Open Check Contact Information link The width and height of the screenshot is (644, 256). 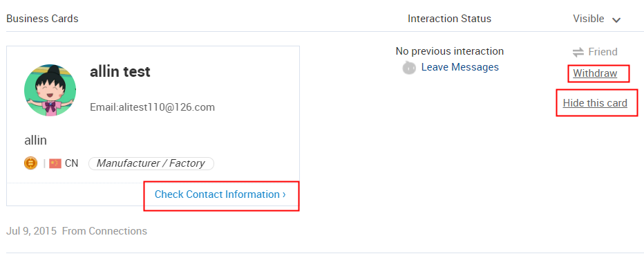220,194
